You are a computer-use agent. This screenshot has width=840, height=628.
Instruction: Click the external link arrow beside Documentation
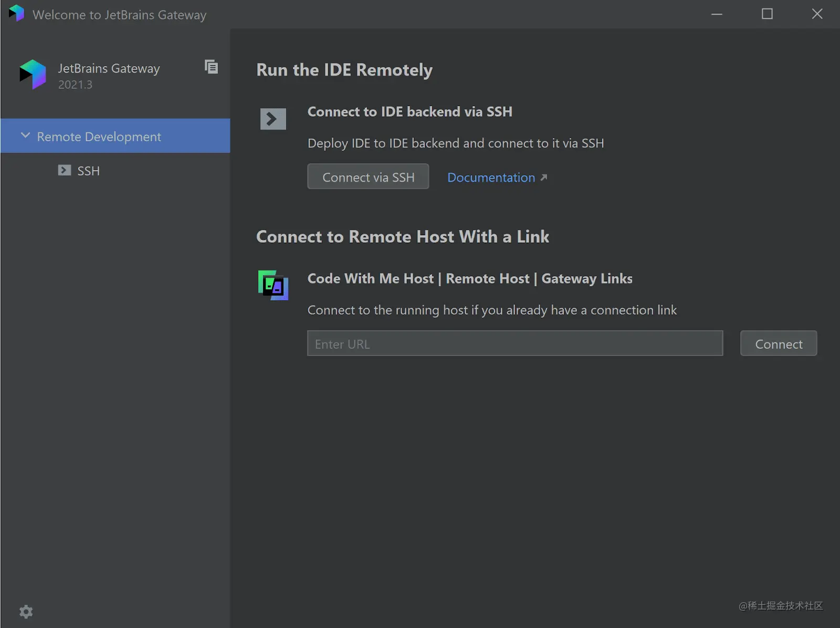544,177
